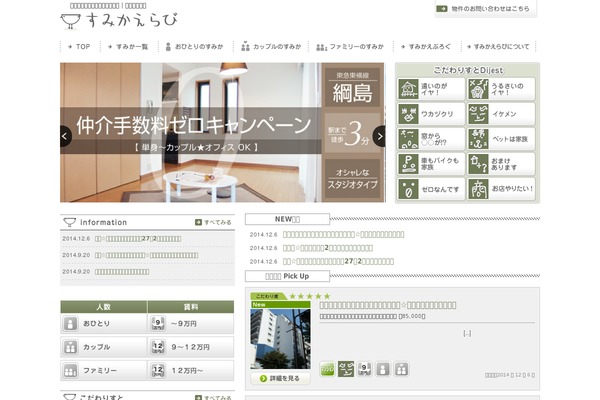
Task: Click single person tag in Pick Up card
Action: tap(383, 369)
